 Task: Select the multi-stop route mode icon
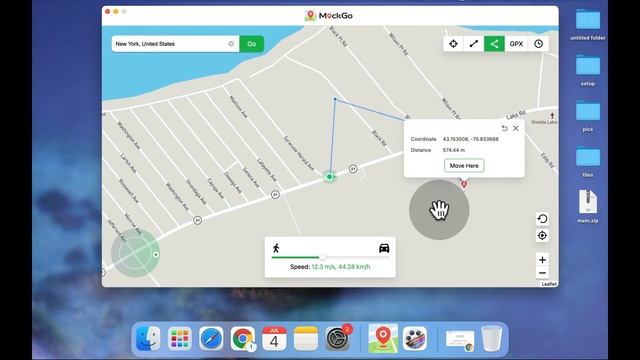click(x=494, y=44)
